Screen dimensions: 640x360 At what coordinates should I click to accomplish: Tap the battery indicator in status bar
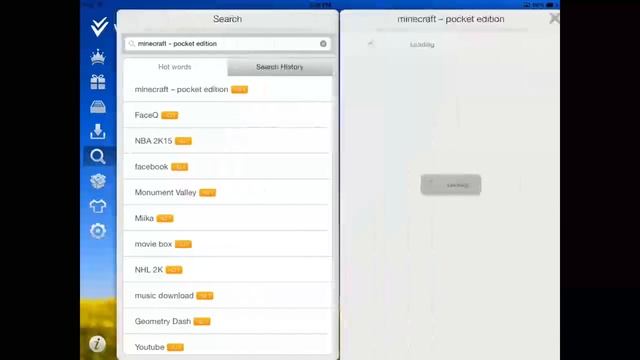(x=549, y=5)
